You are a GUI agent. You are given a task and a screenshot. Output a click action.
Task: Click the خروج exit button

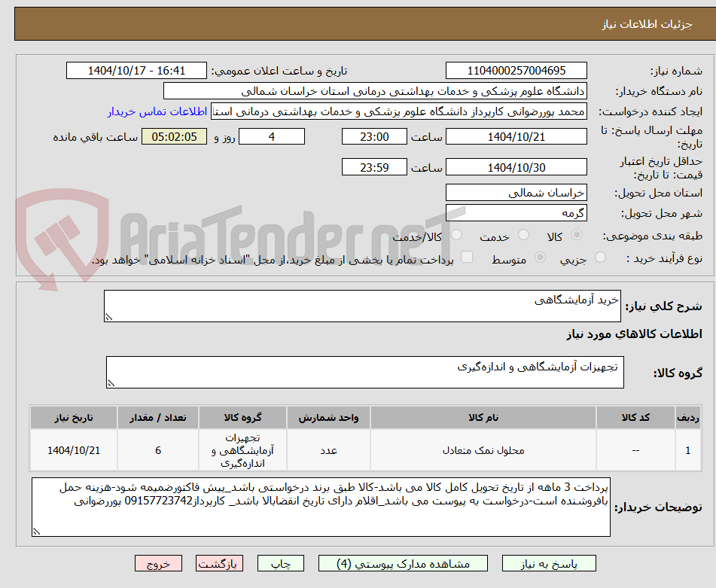tap(158, 563)
